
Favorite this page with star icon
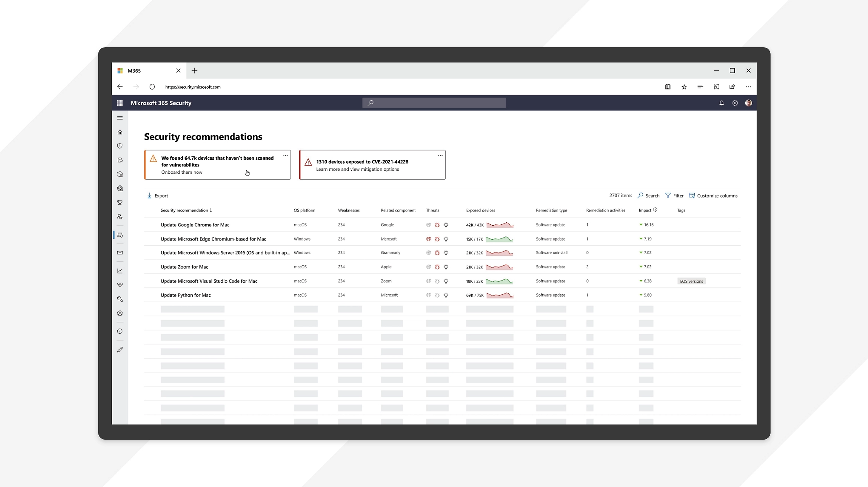tap(684, 87)
